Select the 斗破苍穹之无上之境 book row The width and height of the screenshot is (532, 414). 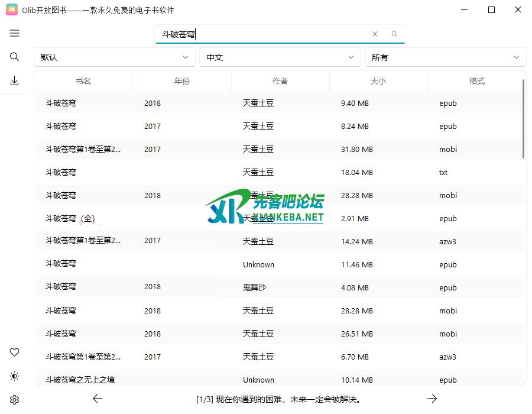[278, 380]
